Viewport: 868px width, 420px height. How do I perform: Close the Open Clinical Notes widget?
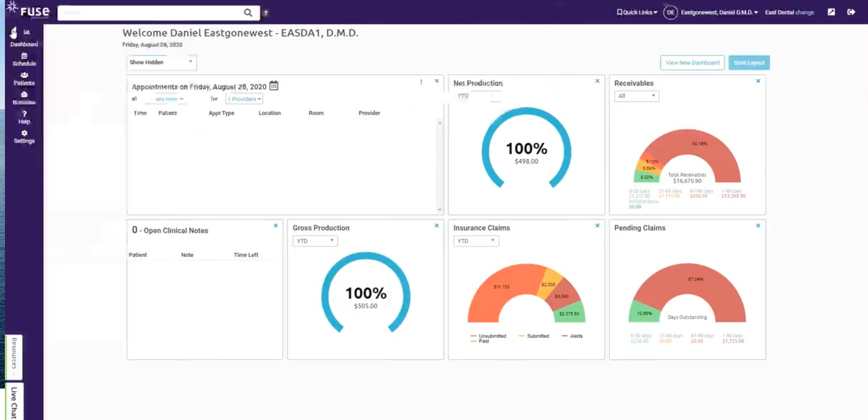click(276, 225)
